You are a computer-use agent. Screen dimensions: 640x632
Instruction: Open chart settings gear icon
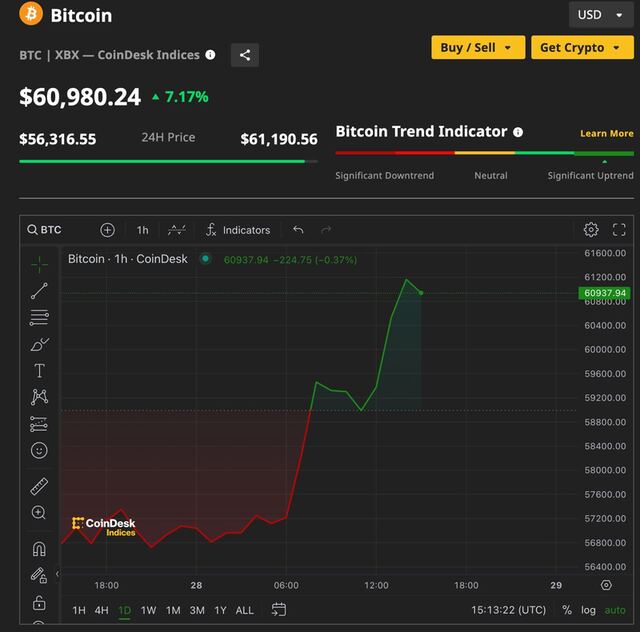coord(591,230)
